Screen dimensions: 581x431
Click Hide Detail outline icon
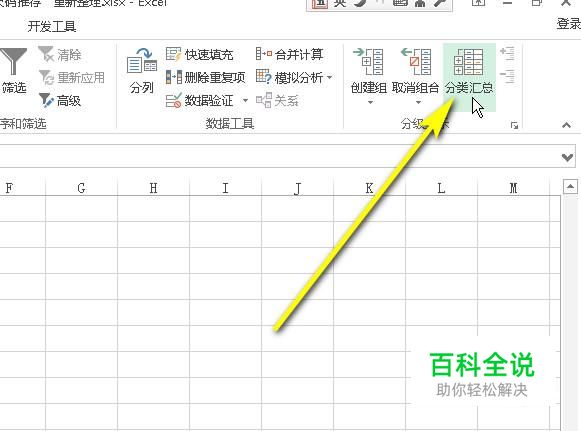pos(507,76)
